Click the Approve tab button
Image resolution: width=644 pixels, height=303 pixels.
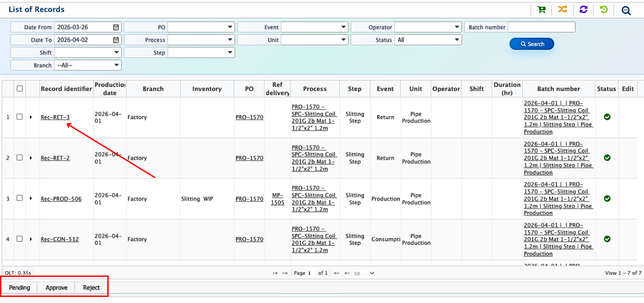coord(56,288)
